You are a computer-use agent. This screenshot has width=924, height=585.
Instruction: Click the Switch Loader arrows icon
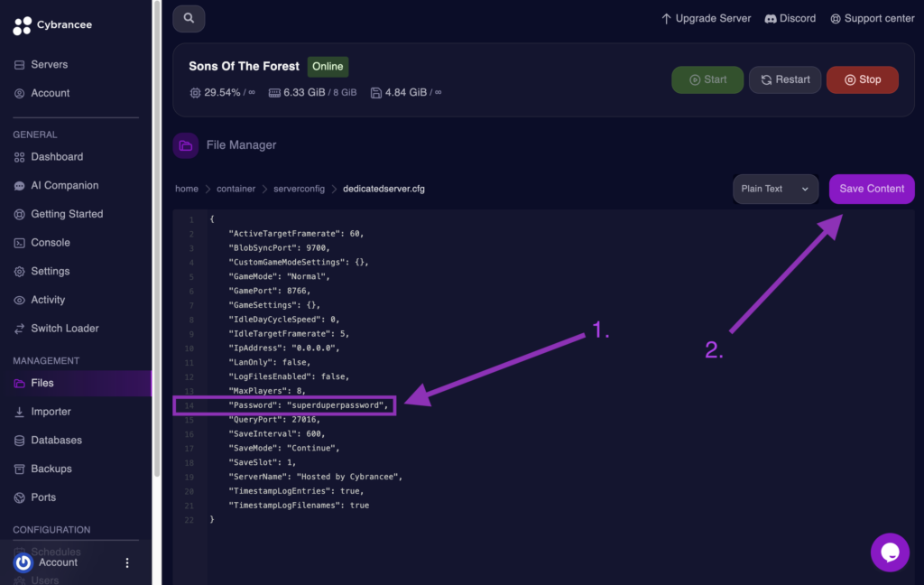click(20, 329)
